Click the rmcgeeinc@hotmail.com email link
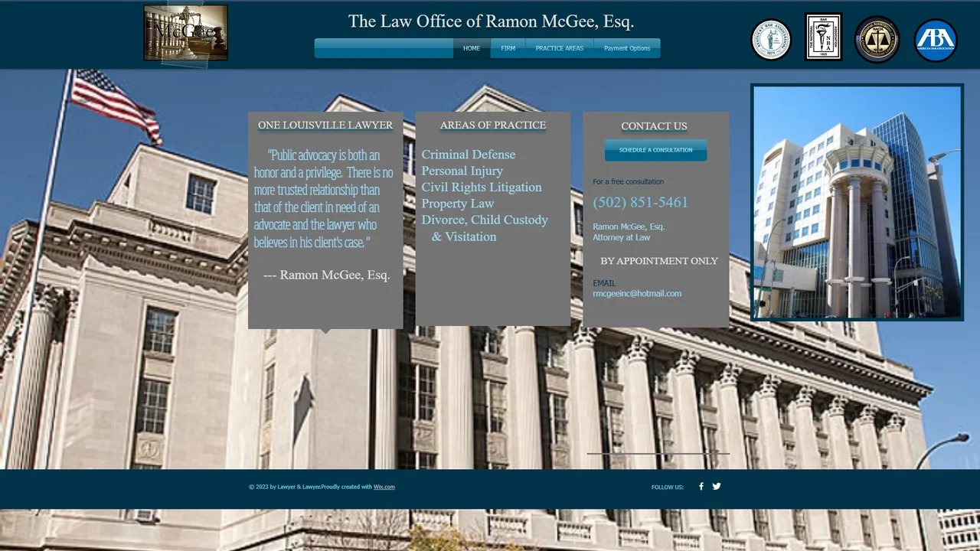The height and width of the screenshot is (551, 980). click(x=637, y=294)
